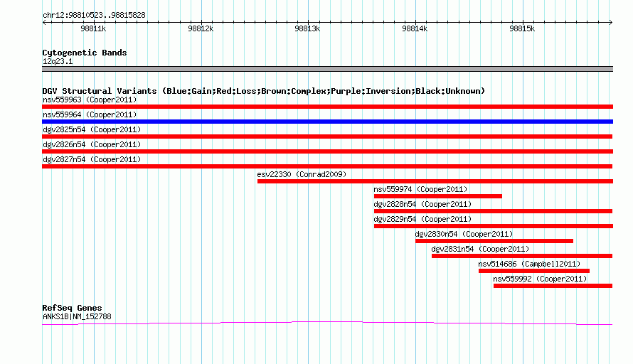
Task: Click the dgv2825n54 loss bar
Action: click(x=327, y=136)
